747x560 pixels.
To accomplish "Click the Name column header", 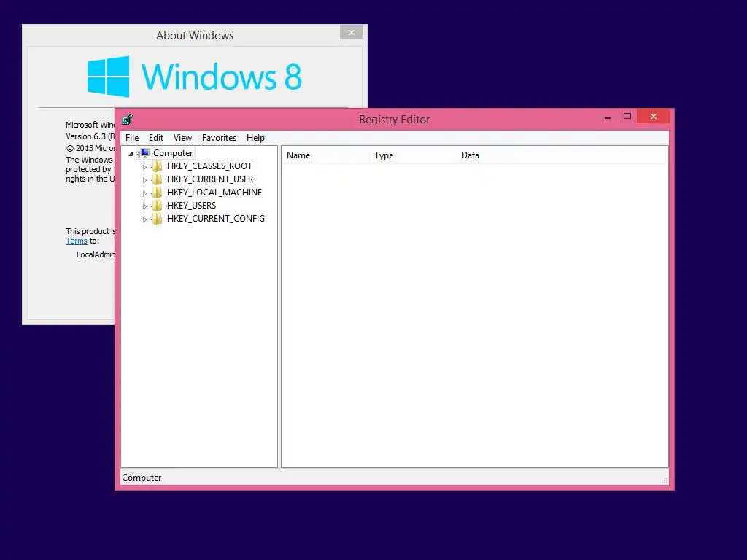I will pos(325,155).
